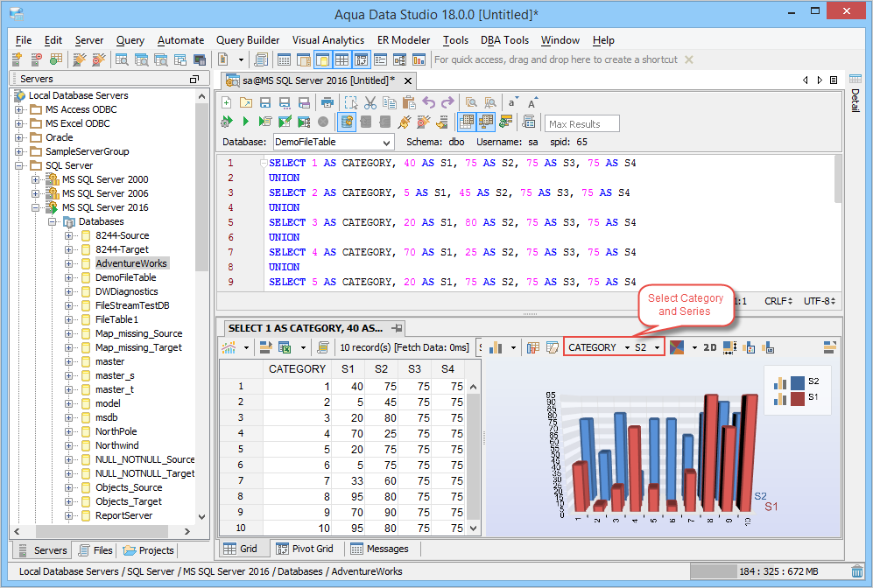Toggle the auto-commit button
873x588 pixels.
coord(346,122)
